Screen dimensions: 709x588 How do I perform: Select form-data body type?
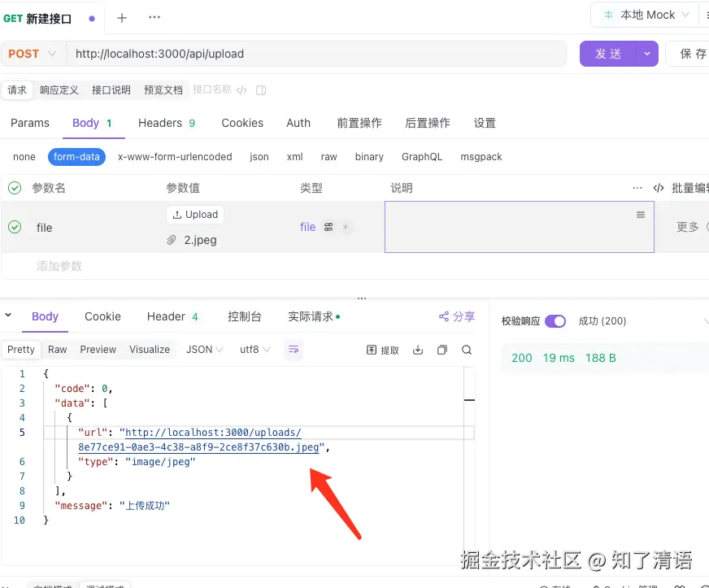point(76,157)
